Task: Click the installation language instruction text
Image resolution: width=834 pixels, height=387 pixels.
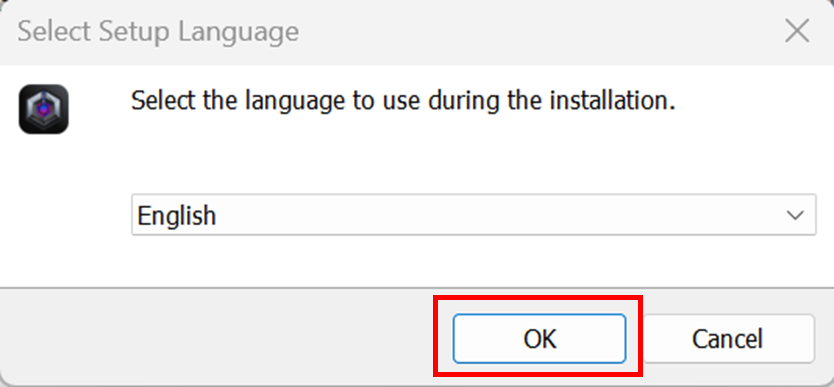Action: pos(403,100)
